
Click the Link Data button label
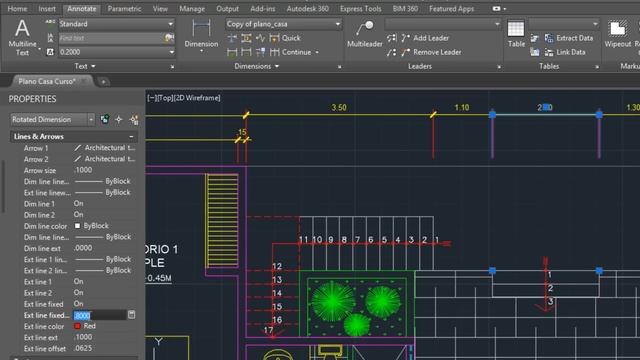click(571, 52)
